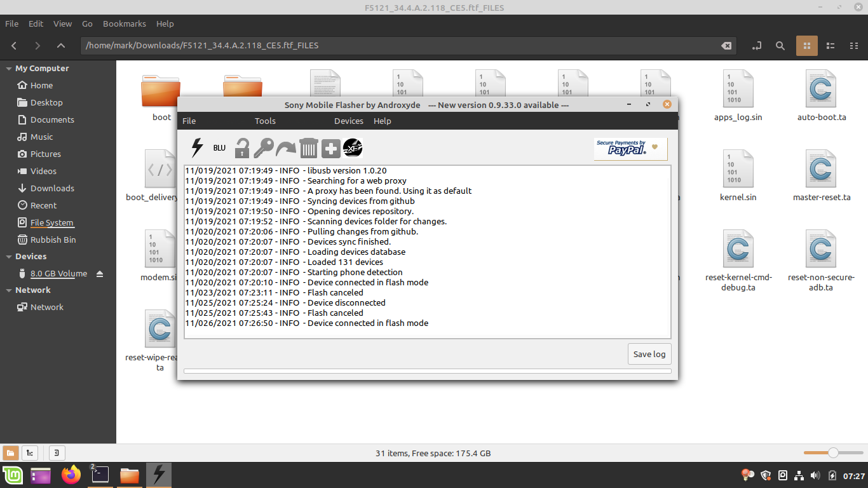Click the curved arrow icon in Flasher toolbar
The height and width of the screenshot is (488, 868).
(x=286, y=148)
